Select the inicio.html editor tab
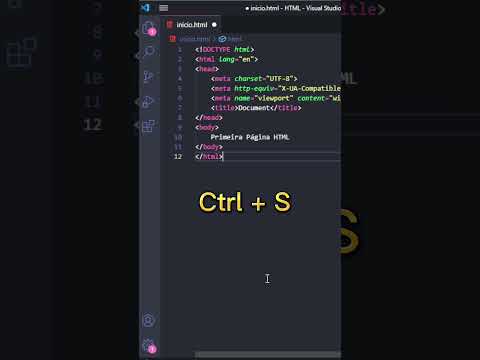Image resolution: width=480 pixels, height=360 pixels. click(x=192, y=25)
